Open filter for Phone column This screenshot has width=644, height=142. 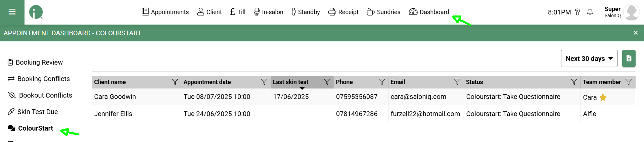(x=382, y=82)
